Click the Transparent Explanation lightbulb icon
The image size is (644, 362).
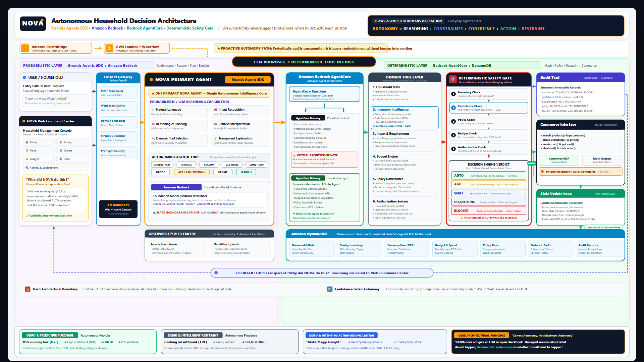point(216,138)
